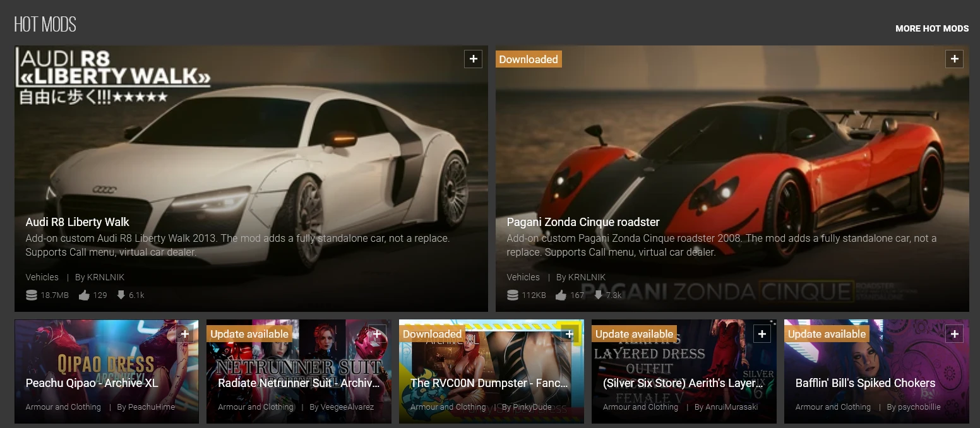
Task: Open PeachuHime author profile link
Action: click(152, 407)
